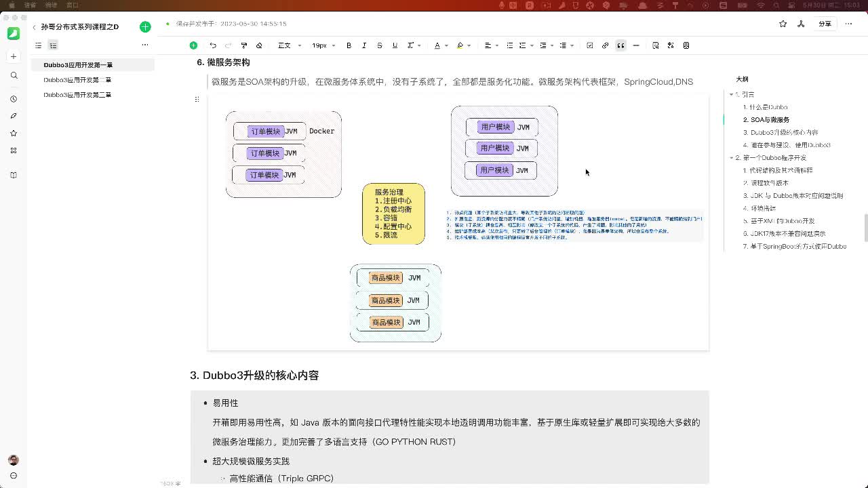Jump to outline item 基于XML的Dubbo开发
The width and height of the screenshot is (868, 488).
[779, 221]
